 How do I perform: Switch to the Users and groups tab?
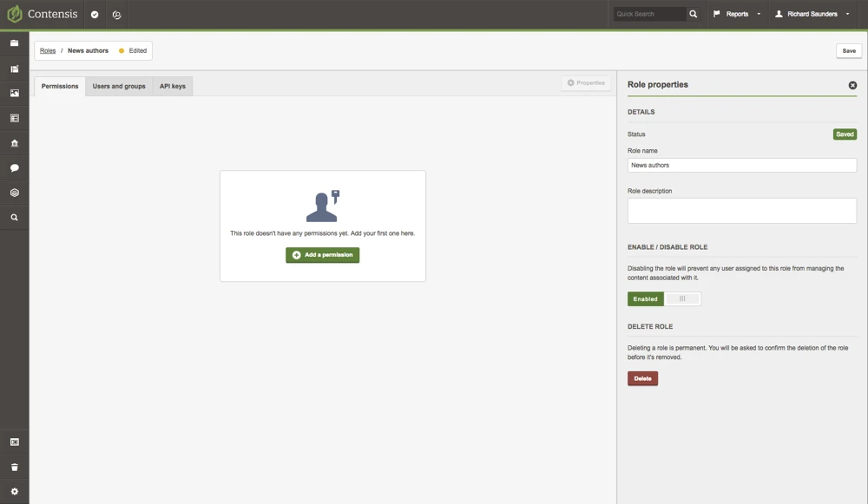119,87
